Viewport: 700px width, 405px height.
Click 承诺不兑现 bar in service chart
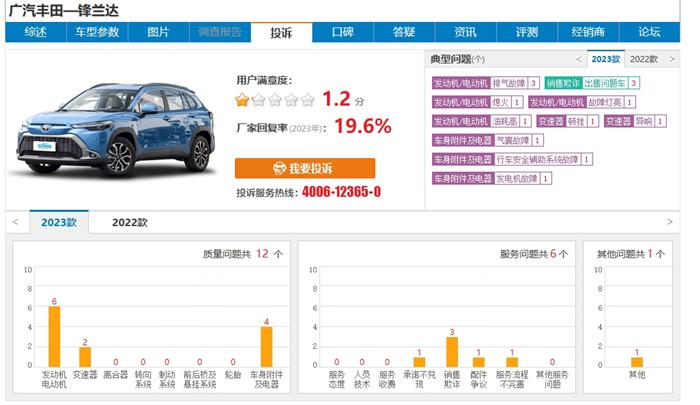(x=419, y=362)
